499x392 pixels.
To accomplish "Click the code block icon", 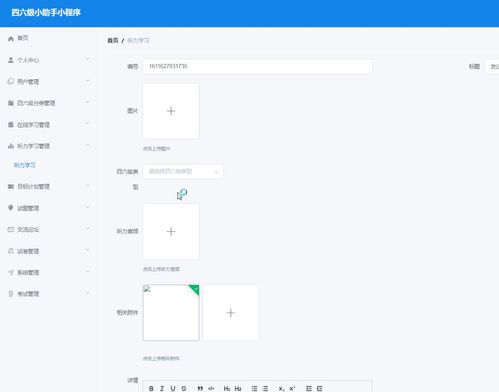I will (211, 388).
